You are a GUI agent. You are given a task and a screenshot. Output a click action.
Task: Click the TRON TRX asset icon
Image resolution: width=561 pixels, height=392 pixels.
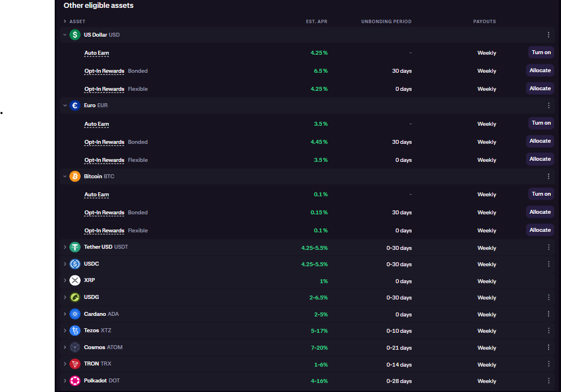[75, 364]
